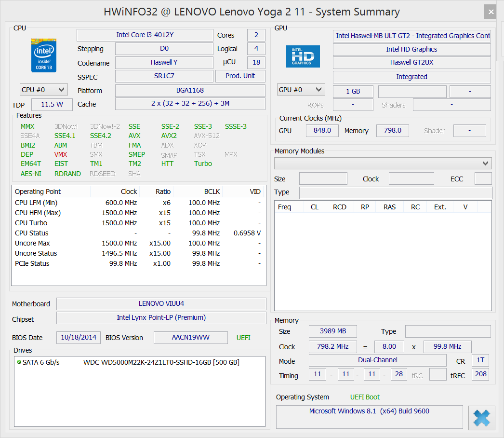Click the blue X close icon button
The height and width of the screenshot is (438, 504).
click(x=481, y=417)
